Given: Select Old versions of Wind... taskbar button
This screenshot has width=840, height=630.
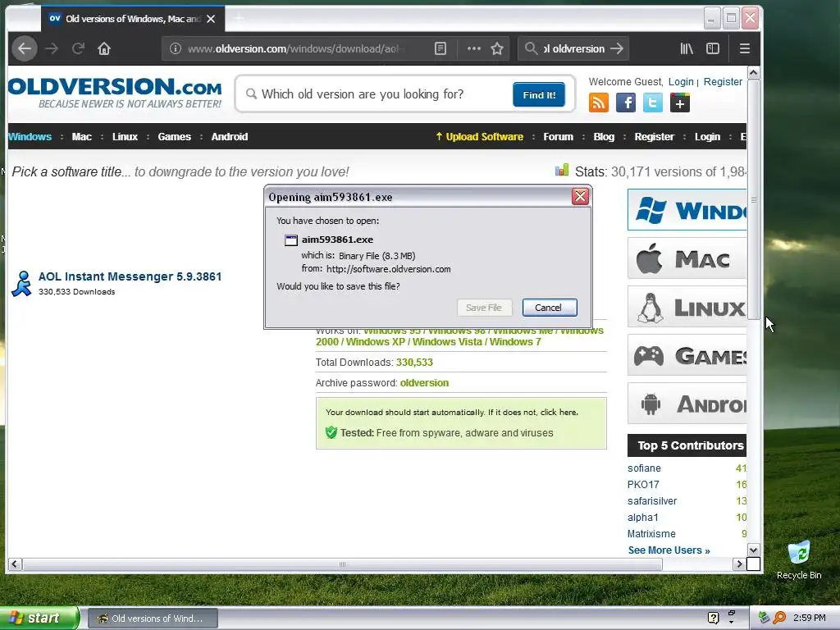Looking at the screenshot, I should tap(153, 619).
